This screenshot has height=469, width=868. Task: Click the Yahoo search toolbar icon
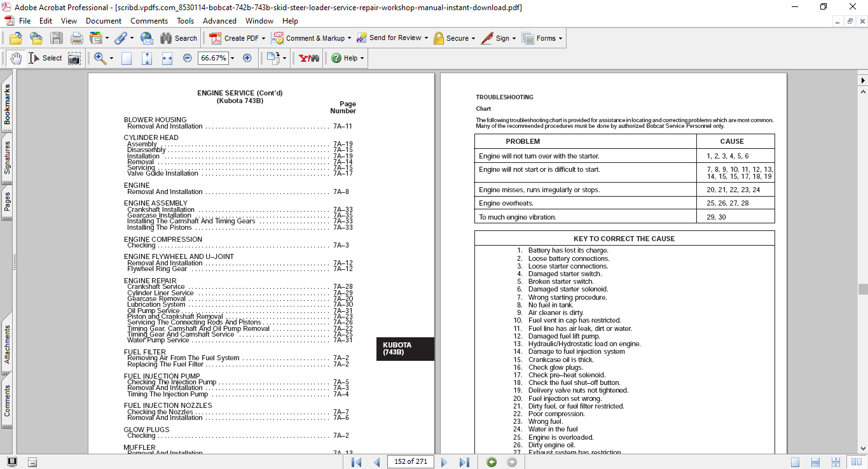(309, 58)
